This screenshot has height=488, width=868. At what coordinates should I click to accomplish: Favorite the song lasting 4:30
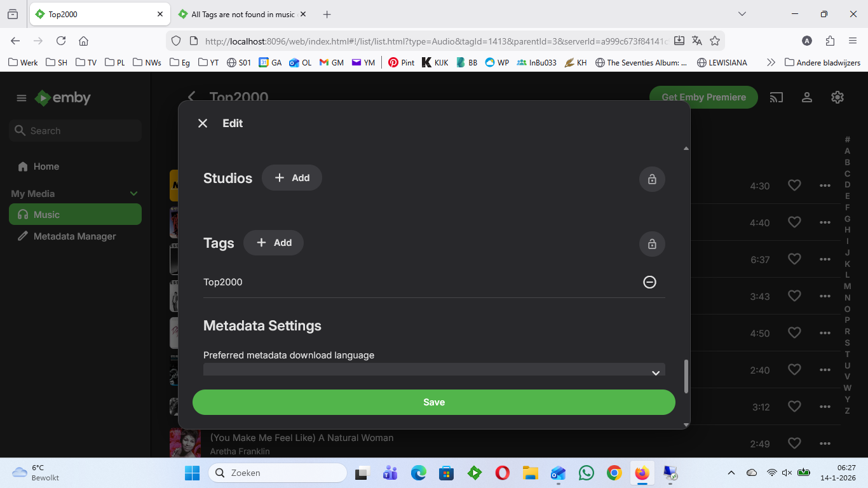(794, 186)
